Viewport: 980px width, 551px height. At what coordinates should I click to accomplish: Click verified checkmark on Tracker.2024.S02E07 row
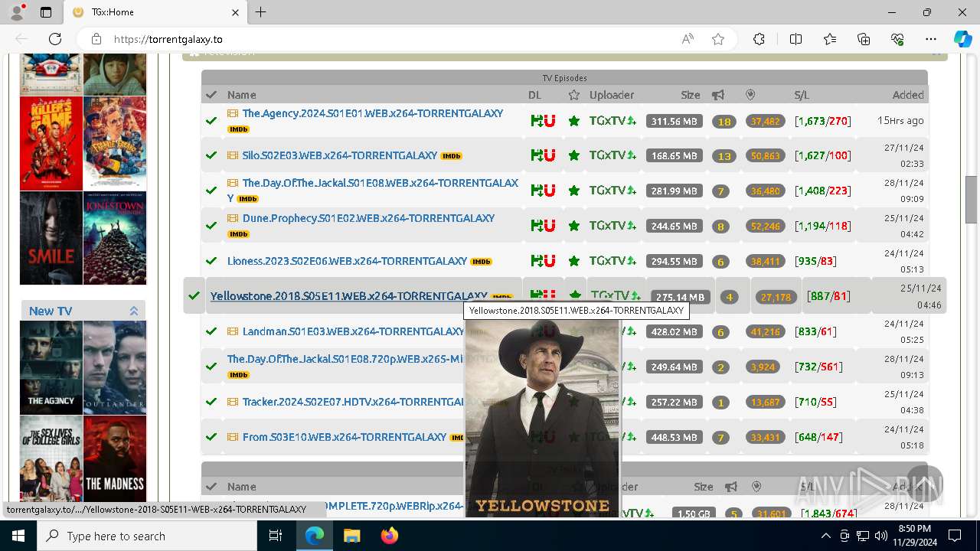[211, 402]
